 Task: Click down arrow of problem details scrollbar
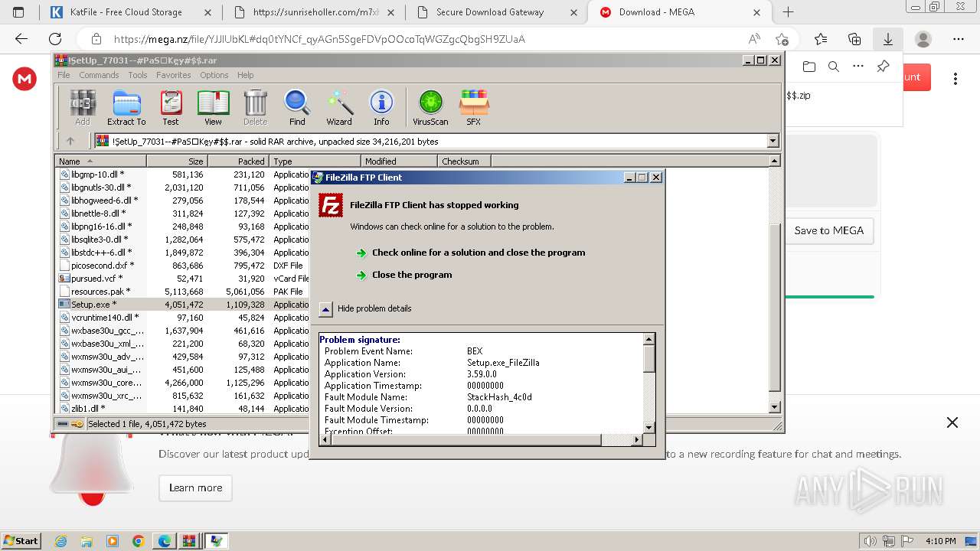(648, 428)
